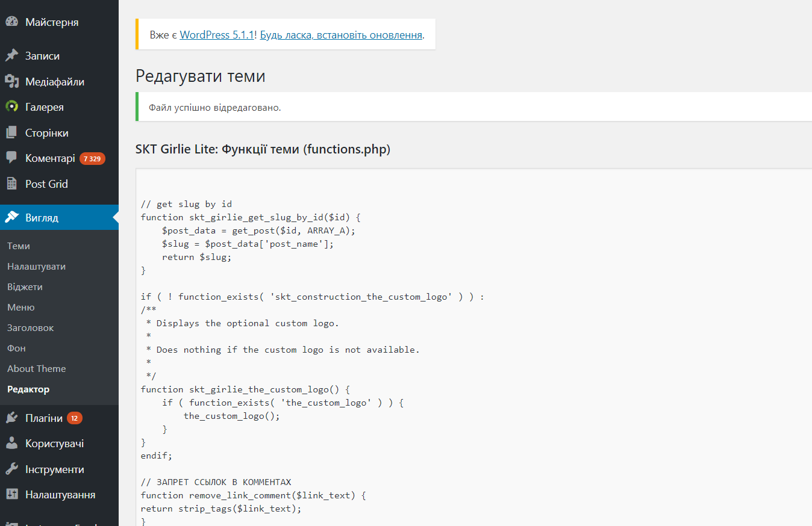Click 'Displays the optional custom logo.' line
Screen dimensions: 812x526
tap(243, 323)
